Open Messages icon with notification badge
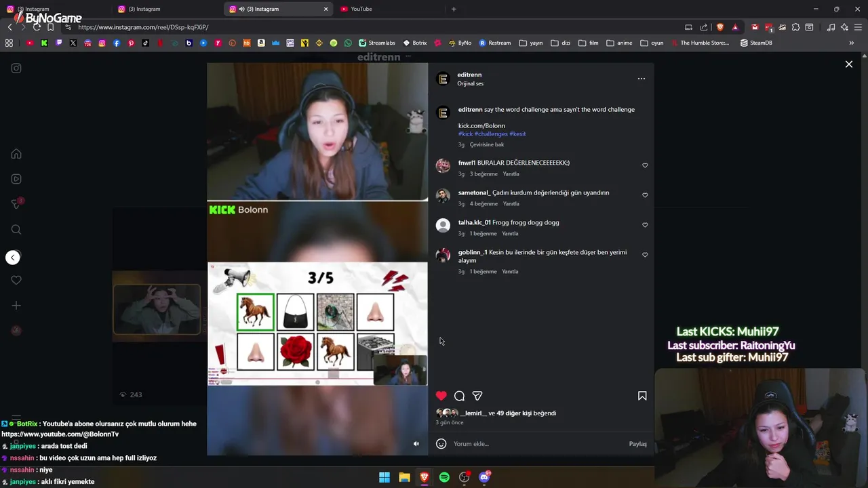Image resolution: width=868 pixels, height=488 pixels. 16,204
